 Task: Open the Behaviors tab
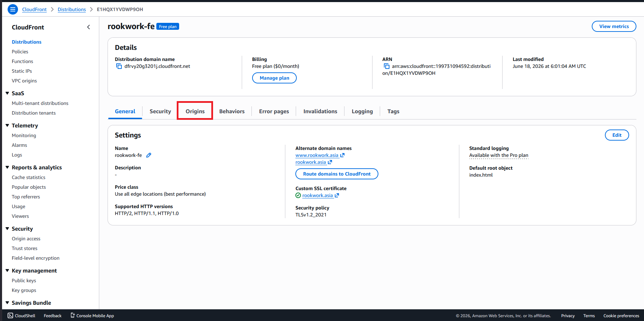pyautogui.click(x=232, y=111)
